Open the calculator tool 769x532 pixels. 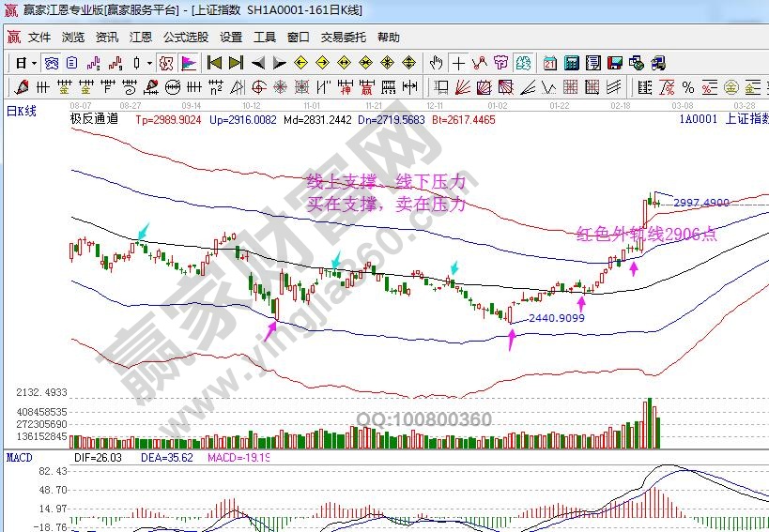(571, 63)
